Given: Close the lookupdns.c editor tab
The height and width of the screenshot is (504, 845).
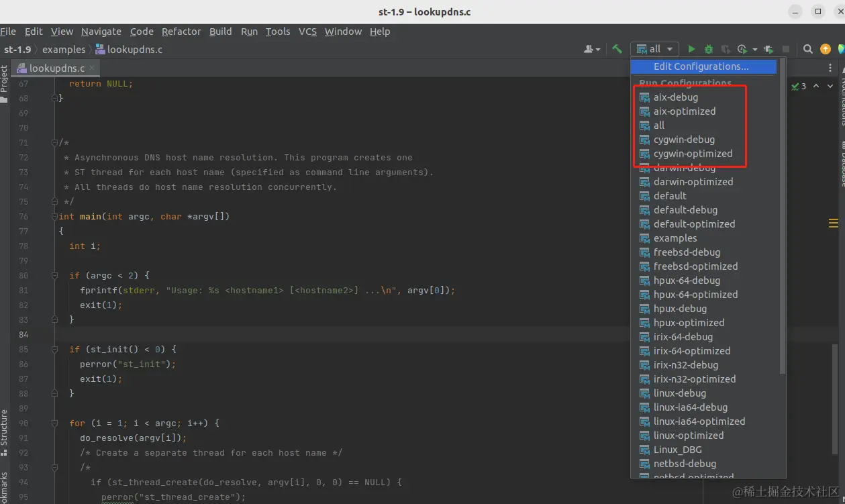Looking at the screenshot, I should click(x=92, y=68).
